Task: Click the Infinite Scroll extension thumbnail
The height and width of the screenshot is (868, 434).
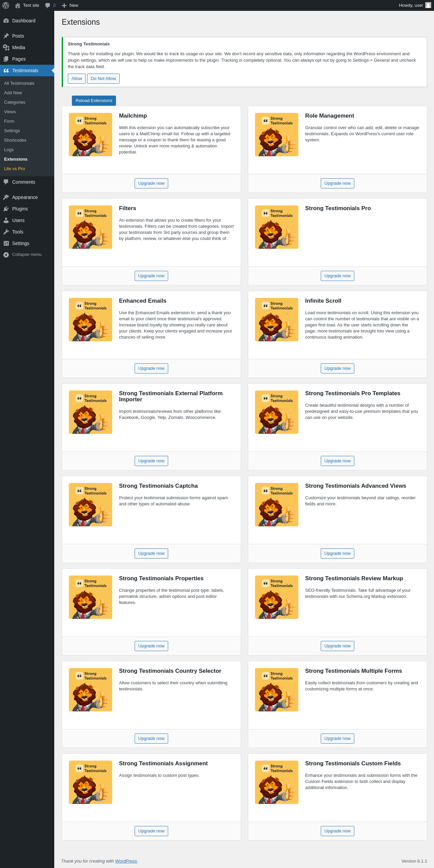Action: tap(277, 320)
